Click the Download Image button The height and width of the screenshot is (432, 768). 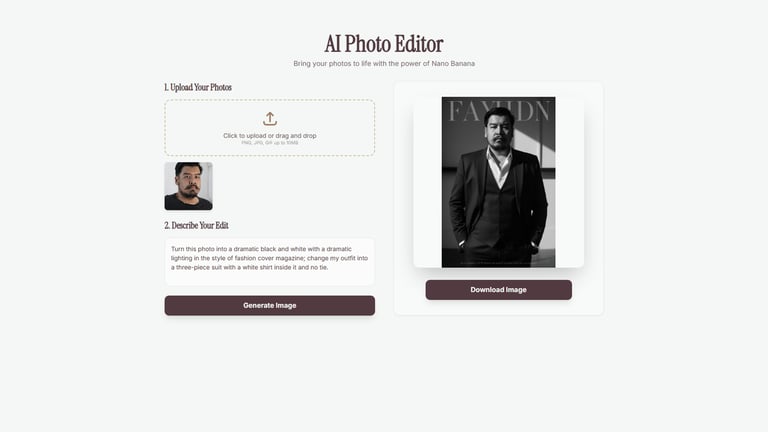[x=499, y=290]
